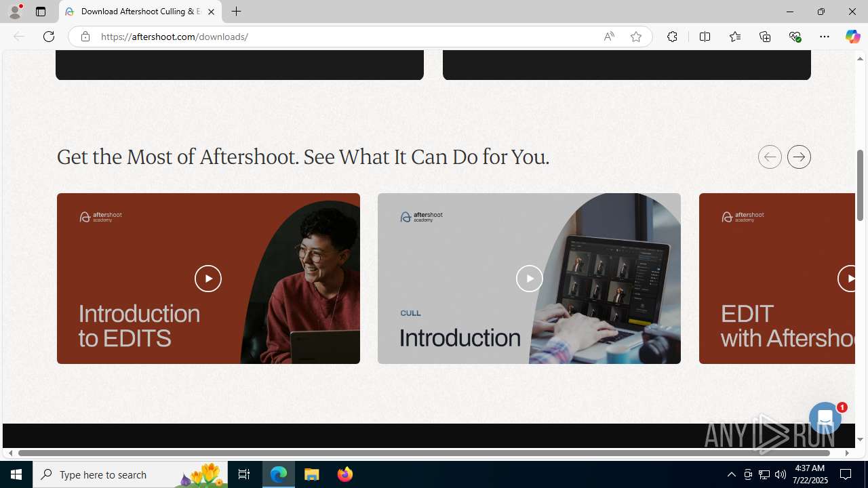Enable Read aloud for this page
The height and width of the screenshot is (488, 868).
[x=609, y=37]
